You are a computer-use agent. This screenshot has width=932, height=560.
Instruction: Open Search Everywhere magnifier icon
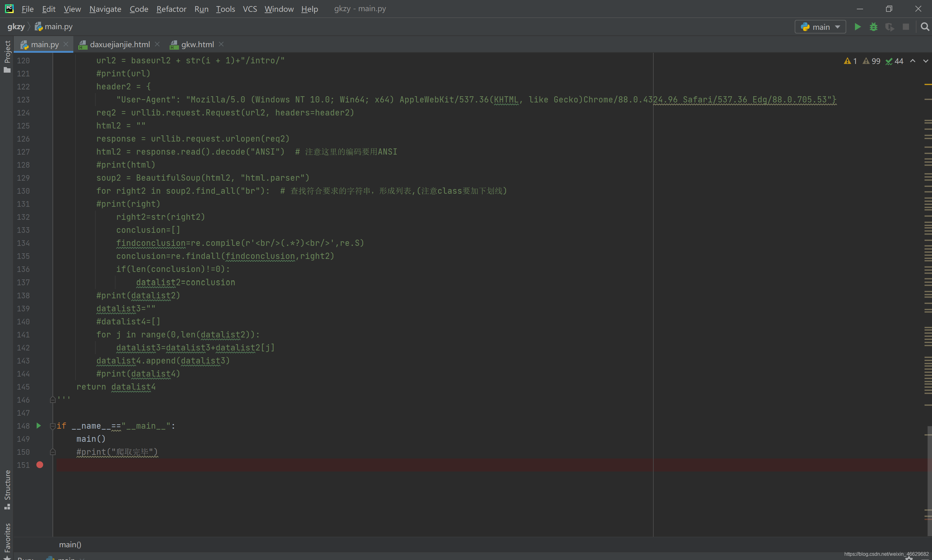coord(925,27)
